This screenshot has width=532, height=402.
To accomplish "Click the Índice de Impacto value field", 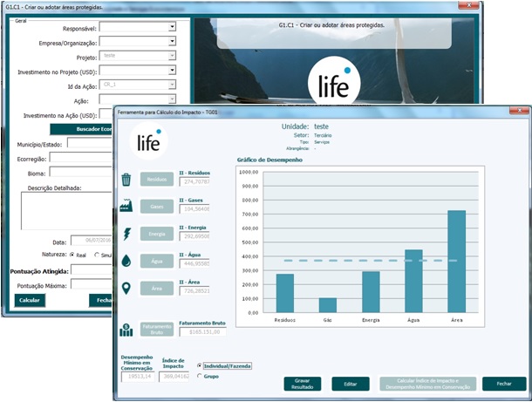I will 174,377.
